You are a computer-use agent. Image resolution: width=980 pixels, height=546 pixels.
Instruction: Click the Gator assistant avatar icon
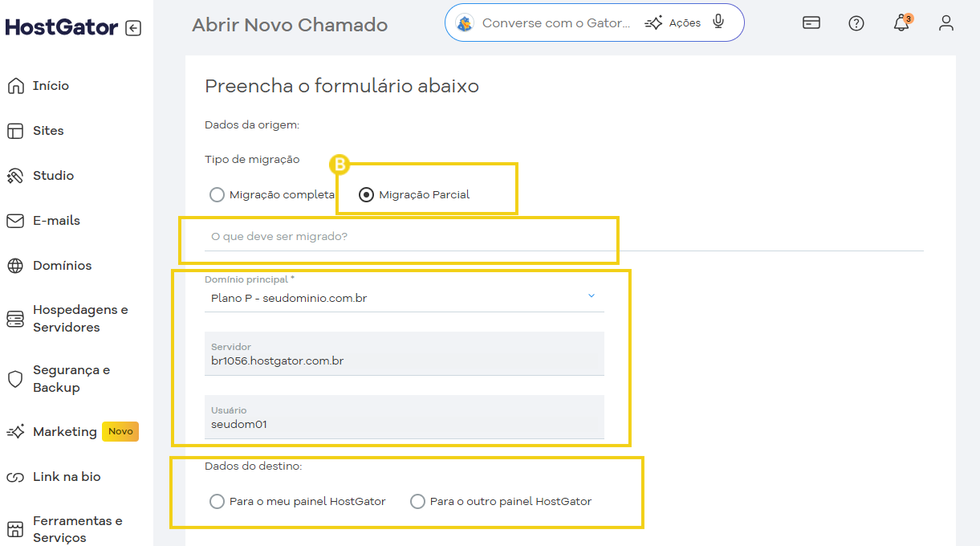pyautogui.click(x=465, y=23)
